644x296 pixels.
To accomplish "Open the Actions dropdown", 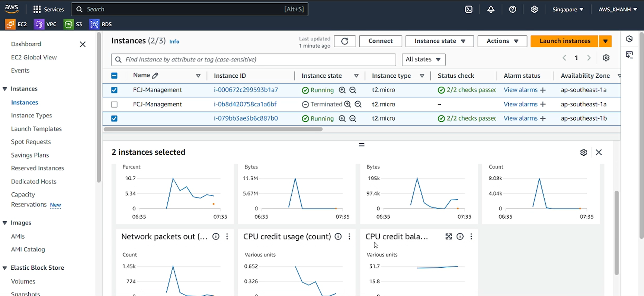I will tap(502, 41).
